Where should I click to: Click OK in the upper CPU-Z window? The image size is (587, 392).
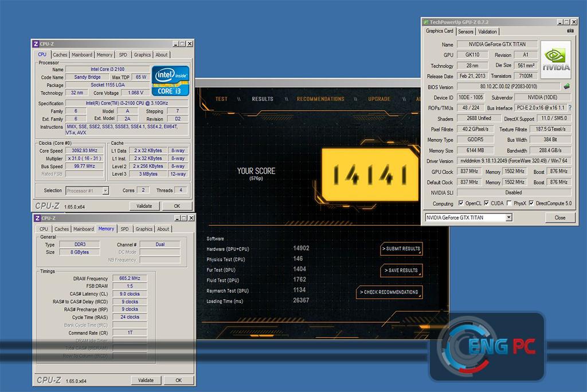coord(177,206)
